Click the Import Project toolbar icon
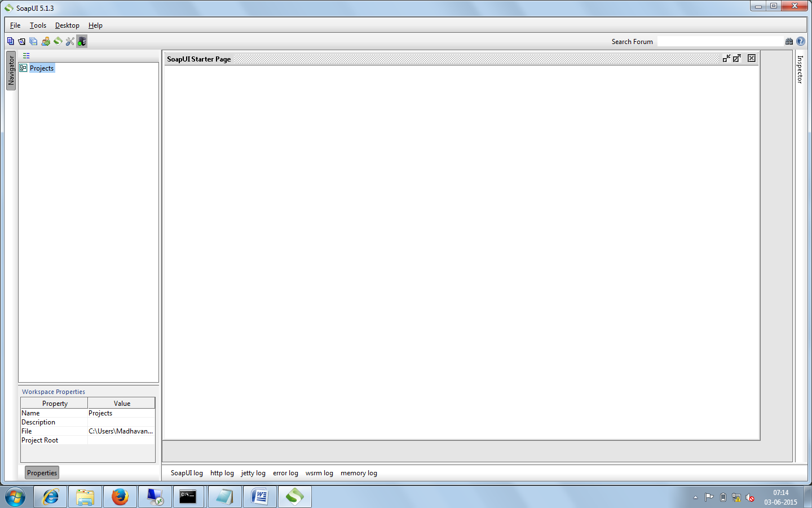The width and height of the screenshot is (812, 508). tap(21, 41)
